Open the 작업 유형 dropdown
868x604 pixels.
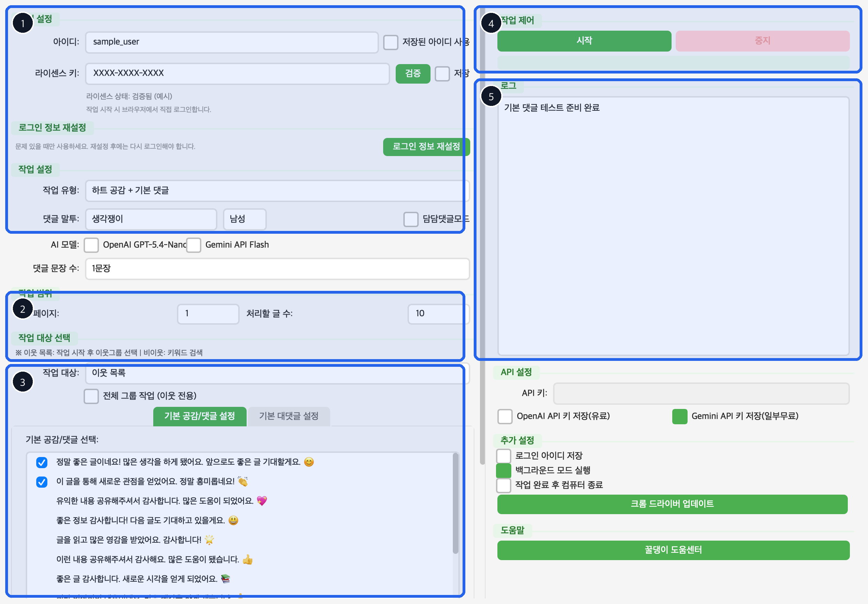click(x=277, y=191)
